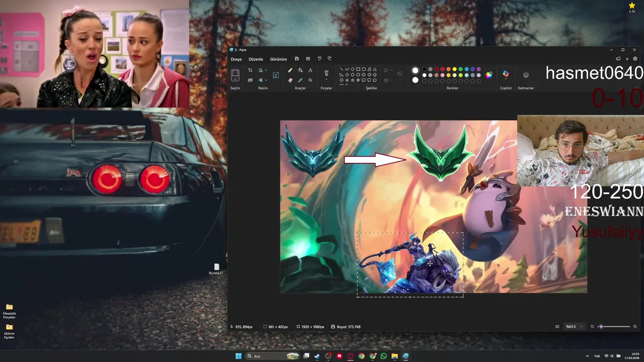The height and width of the screenshot is (362, 644).
Task: Expand the shape outline dropdown
Action: click(391, 70)
